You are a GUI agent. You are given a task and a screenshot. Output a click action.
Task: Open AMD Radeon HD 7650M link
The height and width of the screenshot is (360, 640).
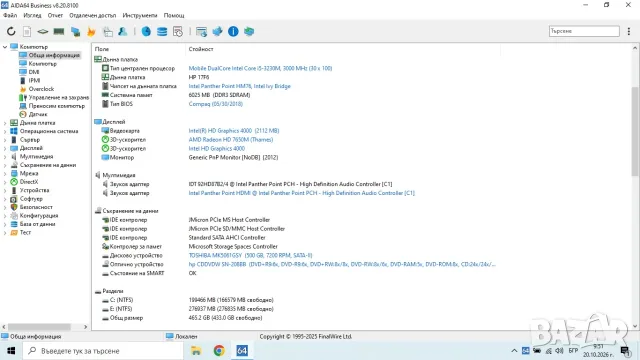[231, 140]
